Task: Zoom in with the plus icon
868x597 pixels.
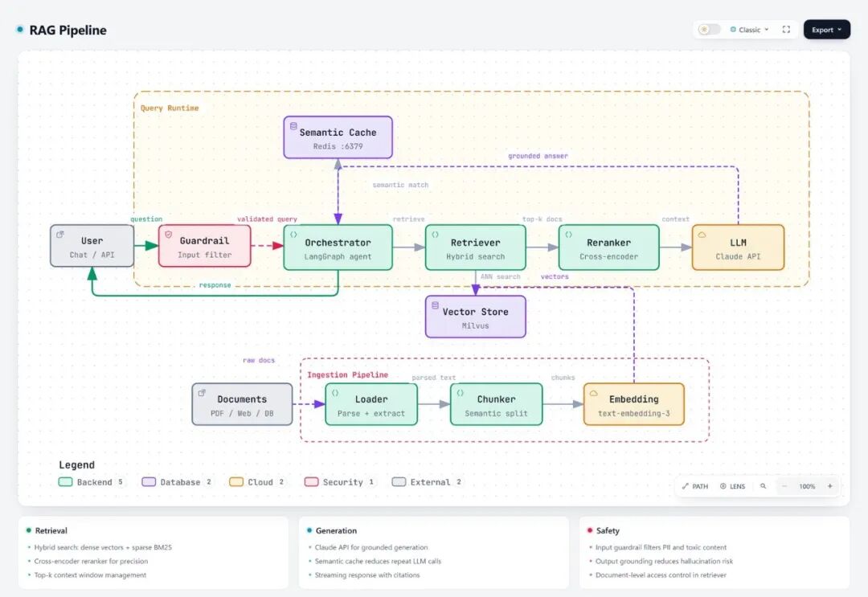Action: click(x=829, y=486)
